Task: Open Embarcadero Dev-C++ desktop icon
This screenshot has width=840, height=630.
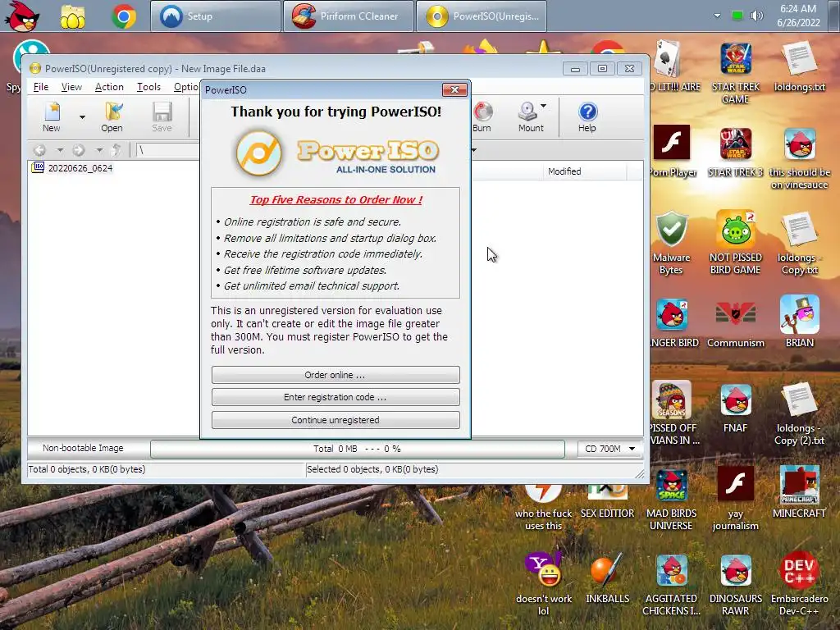Action: (x=799, y=584)
